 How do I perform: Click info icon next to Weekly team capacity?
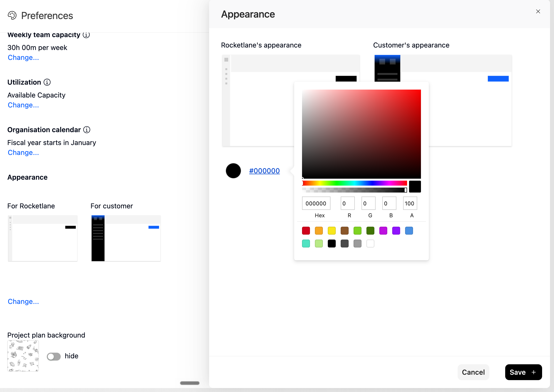[x=86, y=35]
